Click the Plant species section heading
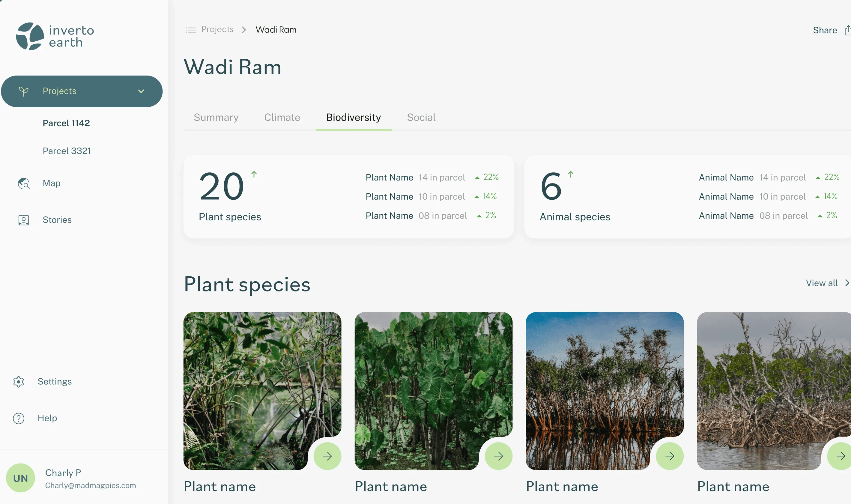The height and width of the screenshot is (504, 851). click(x=247, y=284)
